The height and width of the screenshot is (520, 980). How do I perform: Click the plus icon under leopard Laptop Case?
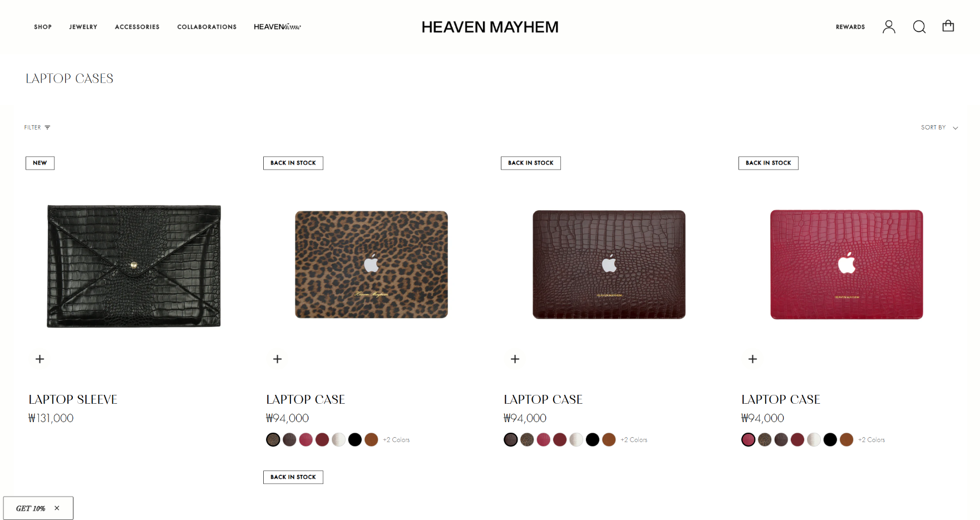tap(278, 359)
